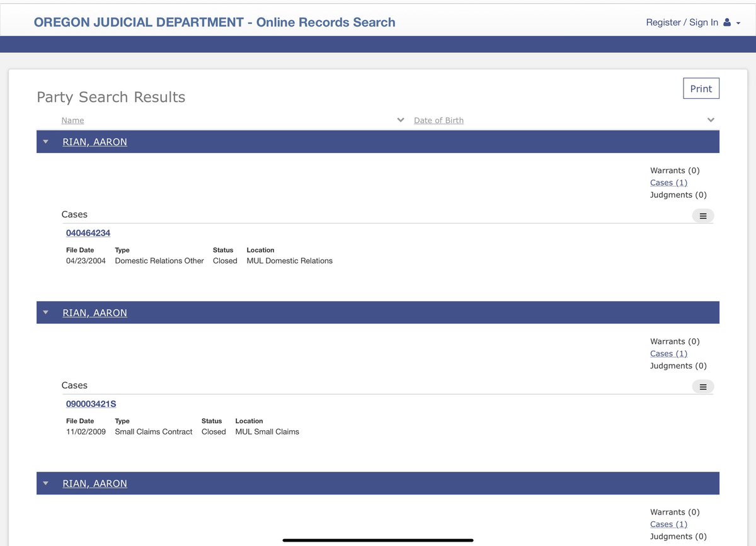Click the Print button
Viewport: 756px width, 546px height.
coord(701,89)
